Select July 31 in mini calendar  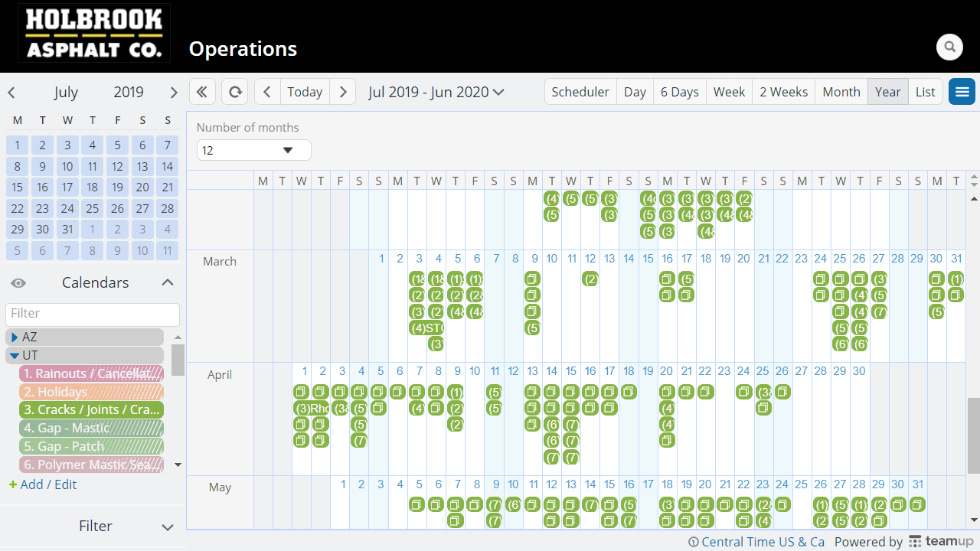(67, 229)
